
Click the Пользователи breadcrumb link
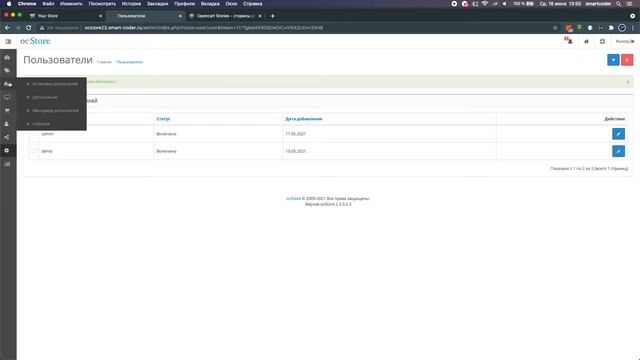pyautogui.click(x=130, y=62)
